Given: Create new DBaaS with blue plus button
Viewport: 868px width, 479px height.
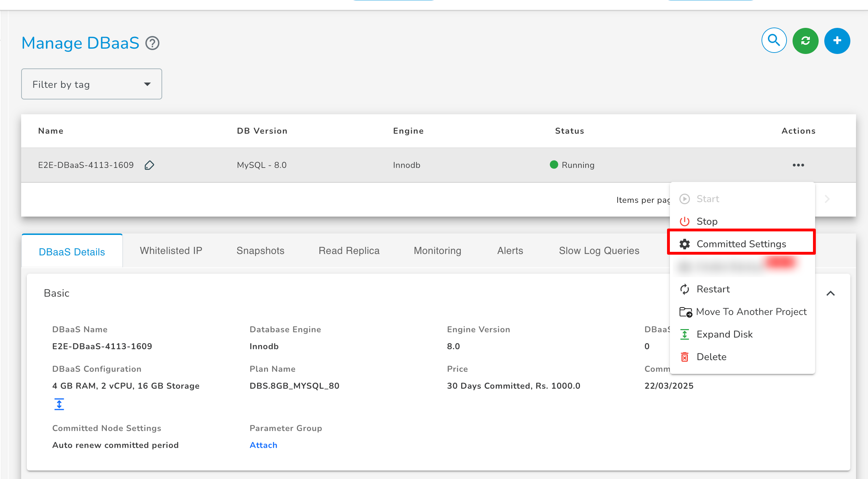Looking at the screenshot, I should (x=837, y=41).
